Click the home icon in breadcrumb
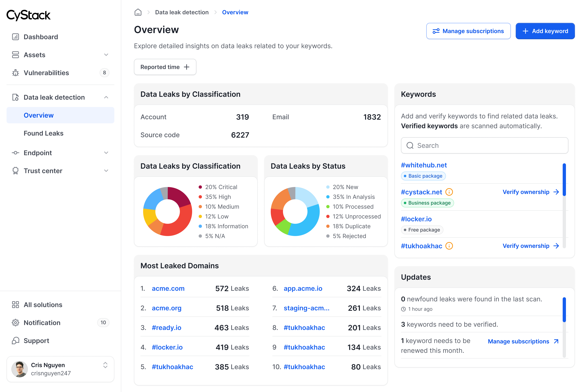Screen dimensions: 588x392 (x=138, y=12)
